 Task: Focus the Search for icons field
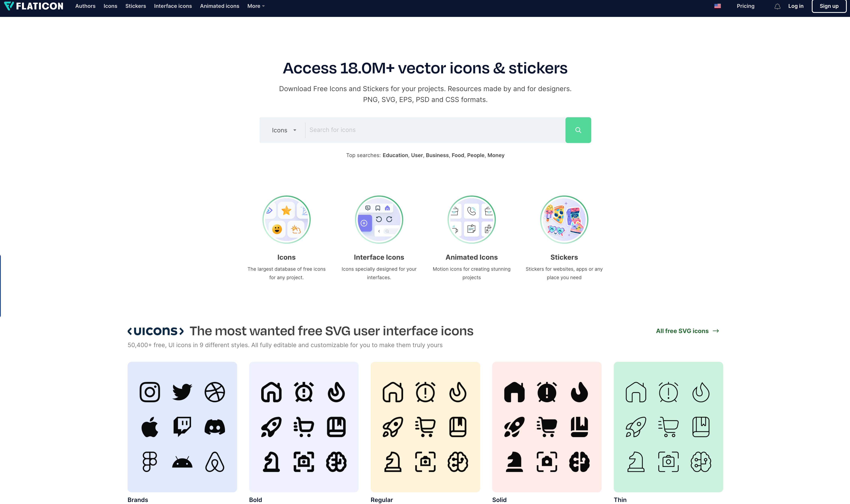click(x=435, y=130)
